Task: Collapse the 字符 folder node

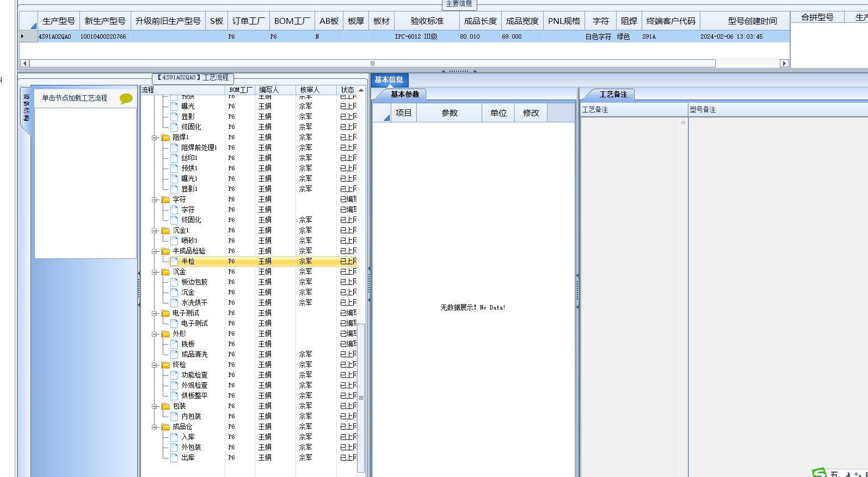Action: tap(155, 200)
